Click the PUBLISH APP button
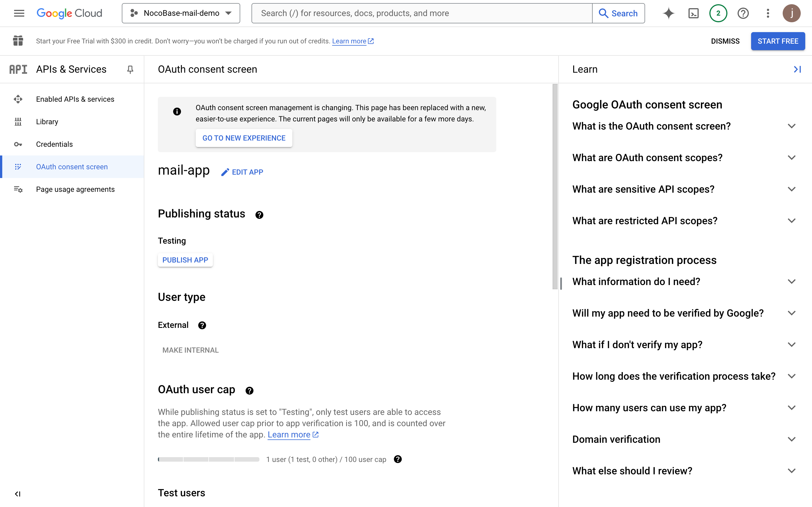The image size is (812, 507). (x=185, y=260)
